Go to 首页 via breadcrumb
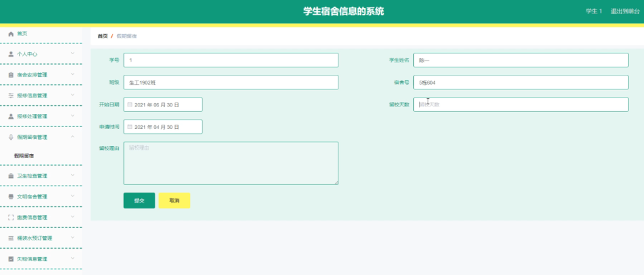644x275 pixels. click(x=103, y=36)
